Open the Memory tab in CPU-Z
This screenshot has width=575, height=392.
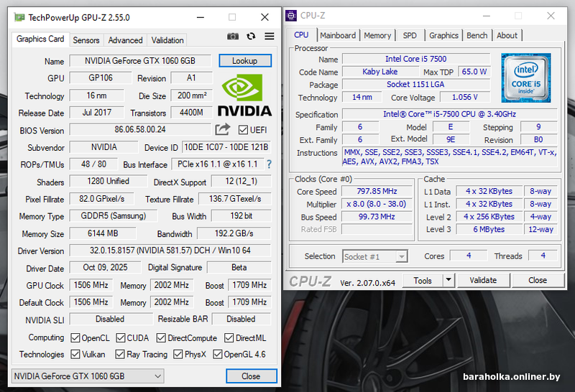pyautogui.click(x=377, y=35)
